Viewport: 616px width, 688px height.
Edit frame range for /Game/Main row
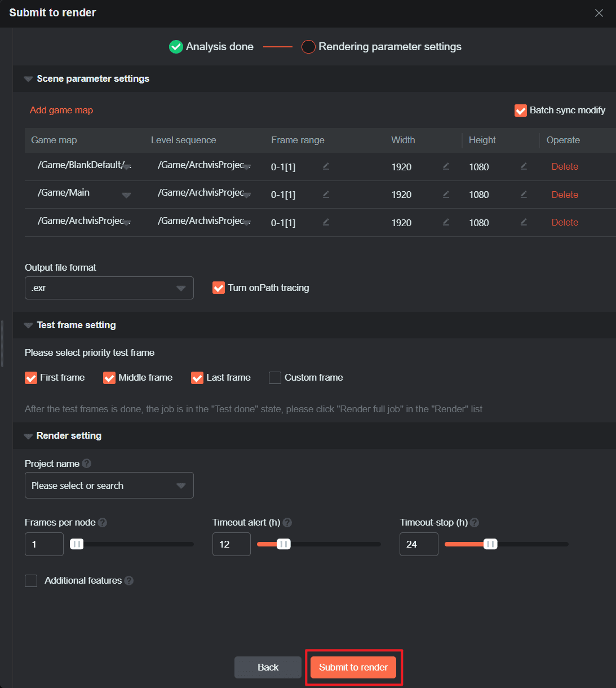click(326, 194)
